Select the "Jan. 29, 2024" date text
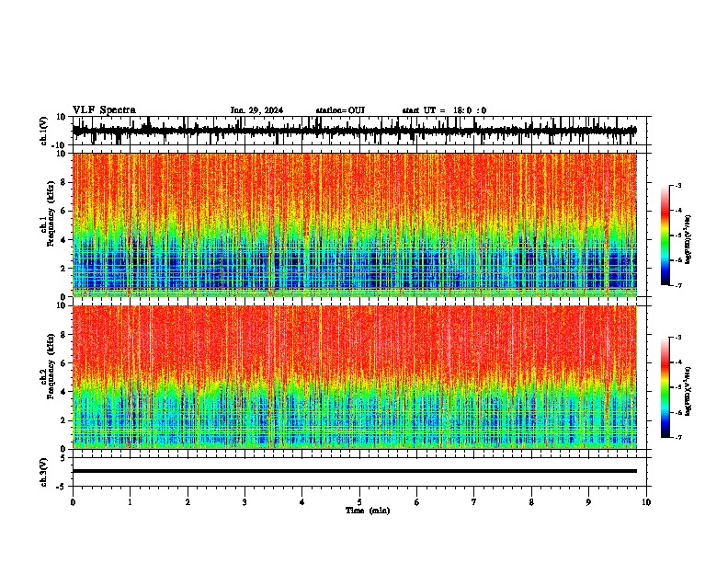Screen dimensions: 728x563 tap(256, 110)
